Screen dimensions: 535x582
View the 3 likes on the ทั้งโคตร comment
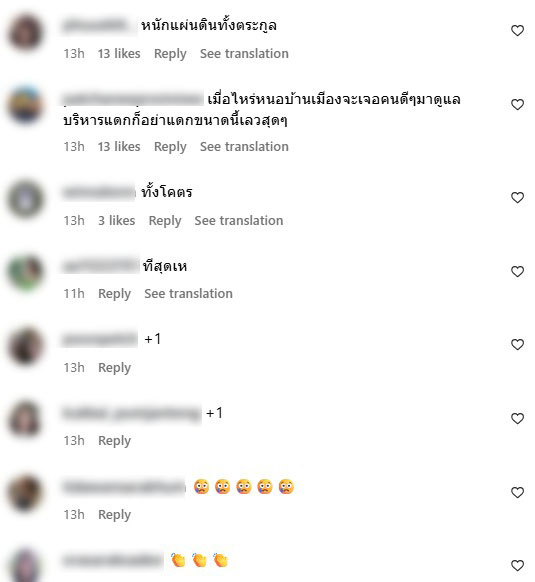pos(117,220)
